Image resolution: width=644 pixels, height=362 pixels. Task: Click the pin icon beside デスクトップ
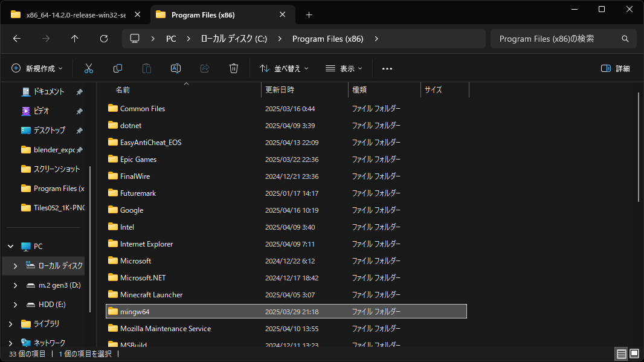[x=79, y=131]
